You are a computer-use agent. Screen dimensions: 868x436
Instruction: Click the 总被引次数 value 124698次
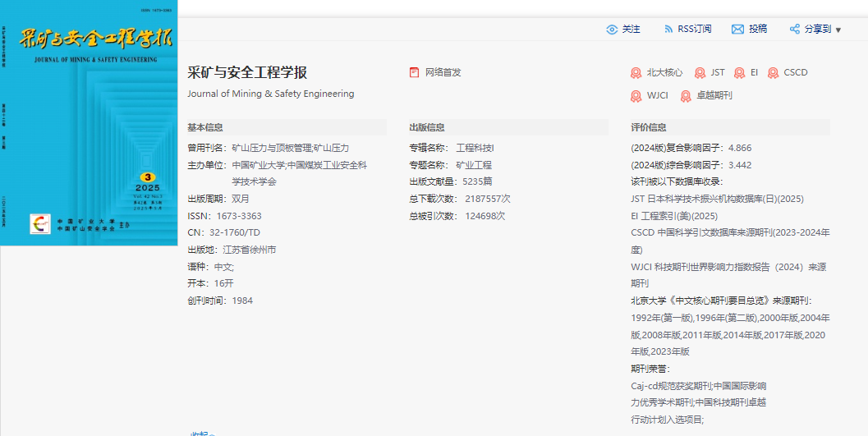pyautogui.click(x=485, y=216)
